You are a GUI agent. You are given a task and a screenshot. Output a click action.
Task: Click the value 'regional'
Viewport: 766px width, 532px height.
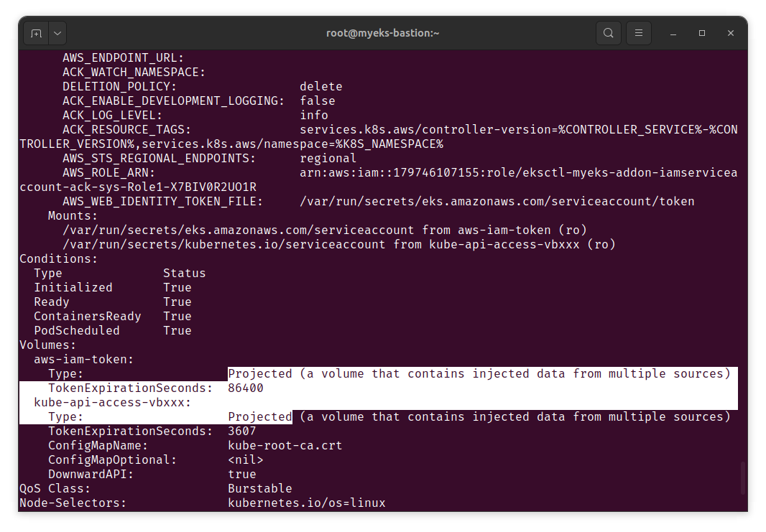(x=328, y=159)
